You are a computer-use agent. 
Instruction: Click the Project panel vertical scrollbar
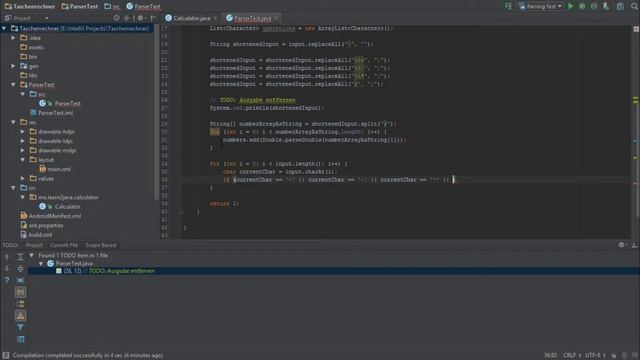point(157,112)
